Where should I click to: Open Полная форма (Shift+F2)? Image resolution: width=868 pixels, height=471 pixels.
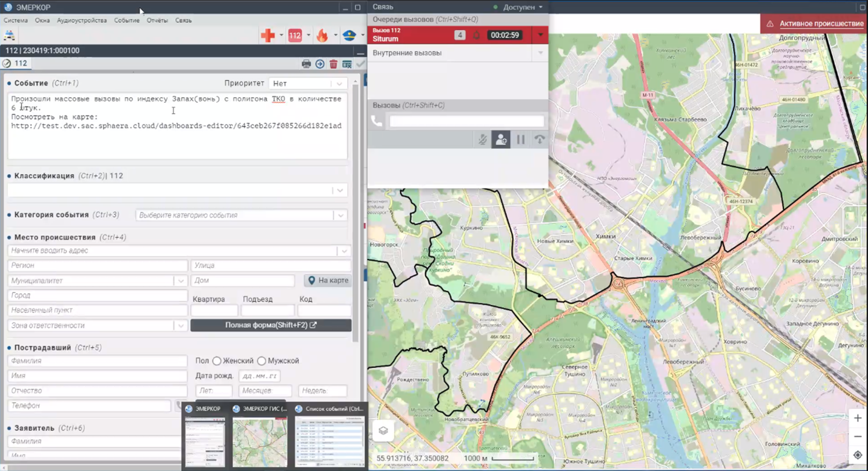(271, 325)
